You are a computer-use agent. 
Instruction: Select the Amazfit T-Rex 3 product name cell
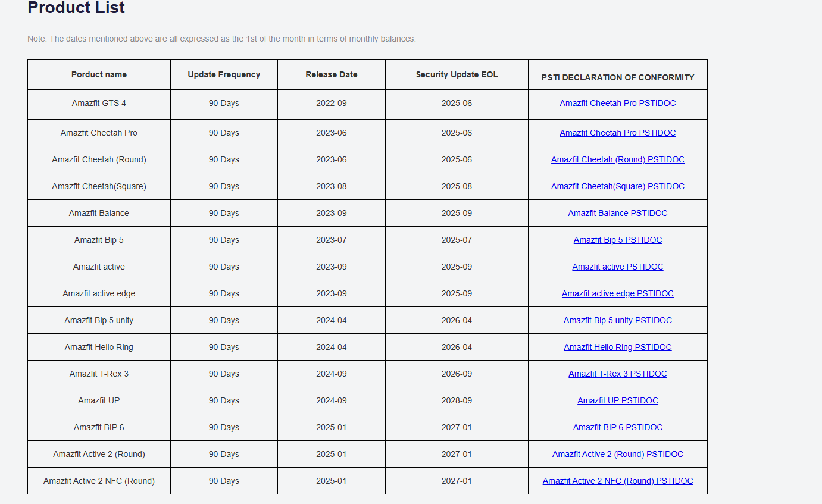[99, 374]
